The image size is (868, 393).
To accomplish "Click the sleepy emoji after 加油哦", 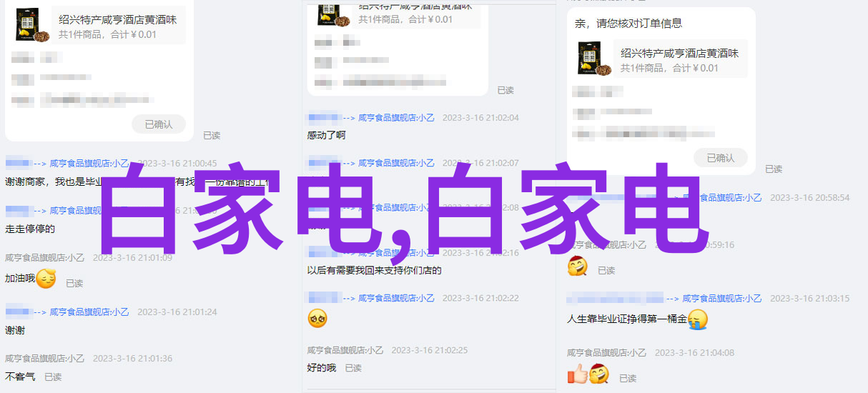I will pos(46,279).
